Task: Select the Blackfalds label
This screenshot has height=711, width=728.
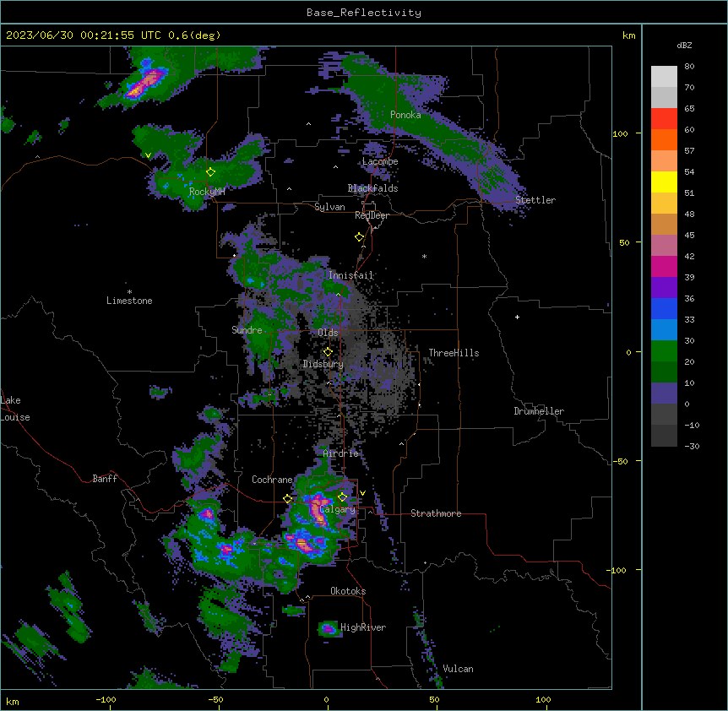Action: [372, 188]
